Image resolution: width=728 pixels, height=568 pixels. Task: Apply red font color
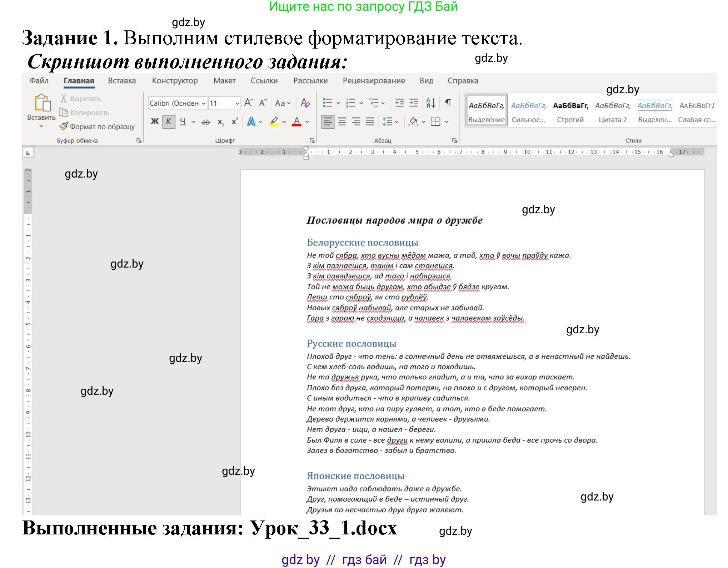point(296,122)
